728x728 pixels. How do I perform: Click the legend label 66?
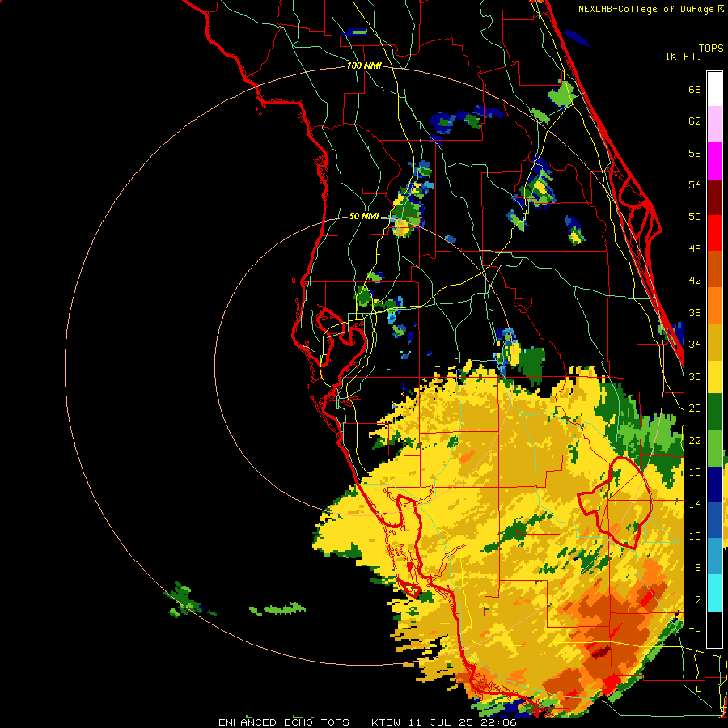pos(695,89)
